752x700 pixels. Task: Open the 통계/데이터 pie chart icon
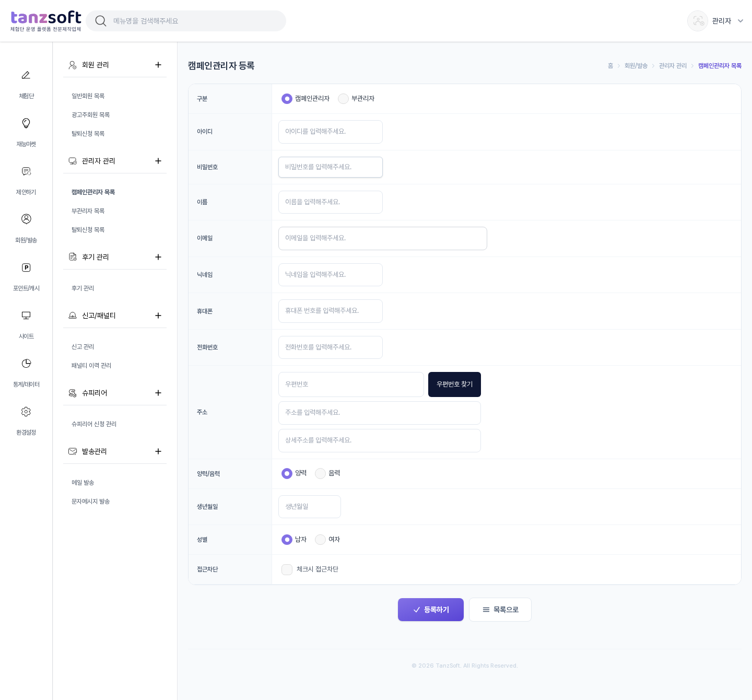pos(26,364)
